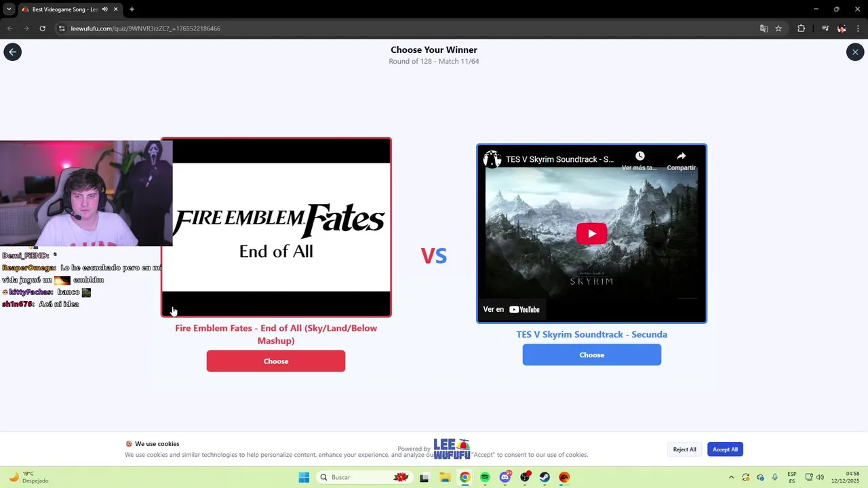Click the video channel avatar icon

click(x=492, y=159)
